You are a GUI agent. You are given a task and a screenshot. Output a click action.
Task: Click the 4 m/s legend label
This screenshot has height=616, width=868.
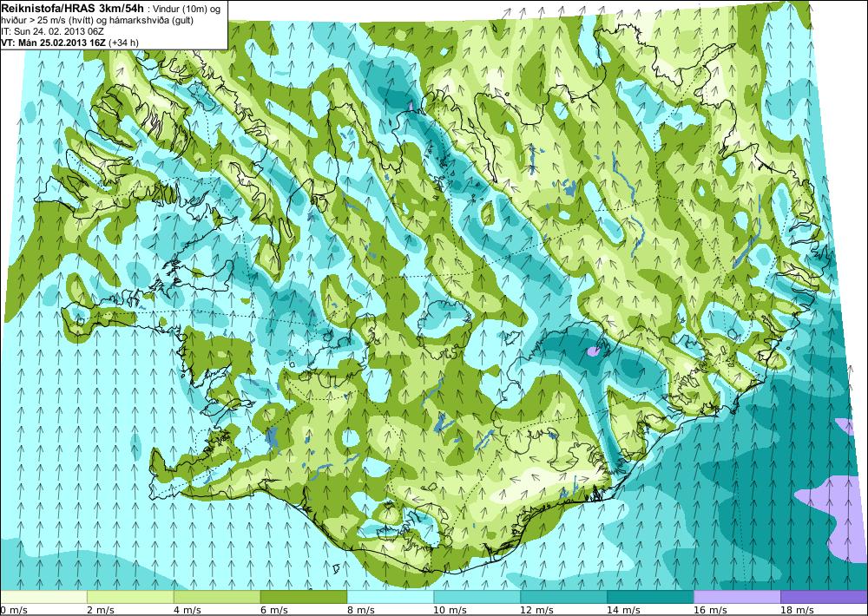(x=187, y=610)
